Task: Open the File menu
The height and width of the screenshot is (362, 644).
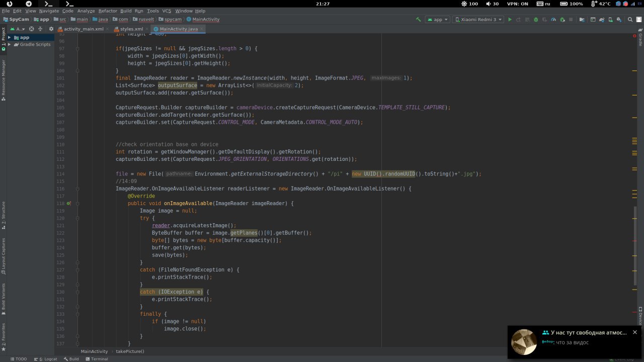Action: point(6,11)
